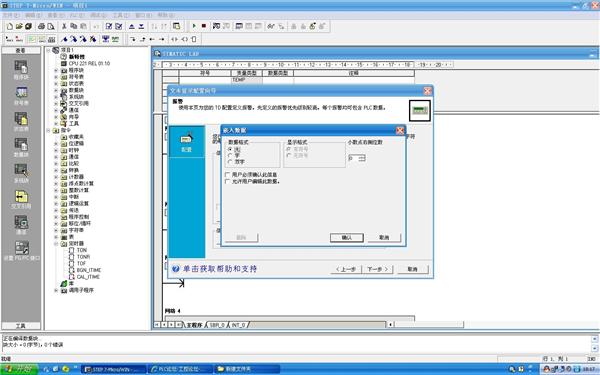
Task: Open the Cross Reference sidebar icon
Action: pos(21,199)
